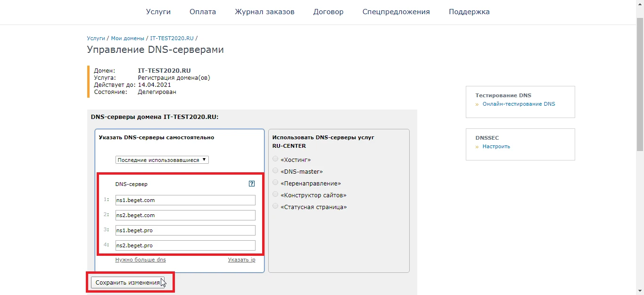Open the Оплата menu item
644x295 pixels.
point(202,11)
